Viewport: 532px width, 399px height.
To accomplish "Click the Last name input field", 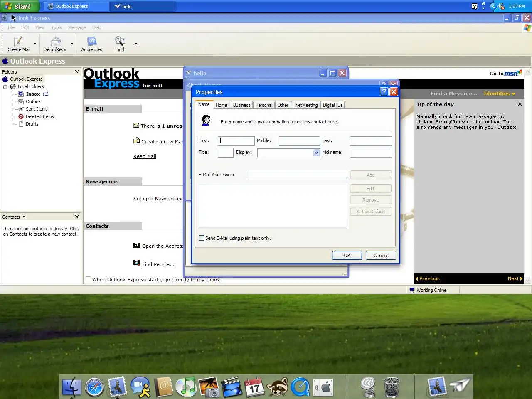I will (371, 141).
